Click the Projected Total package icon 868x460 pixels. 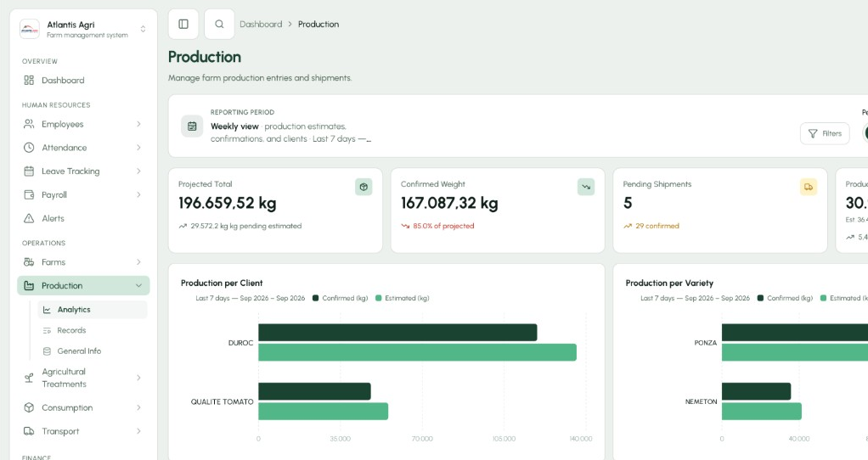364,187
